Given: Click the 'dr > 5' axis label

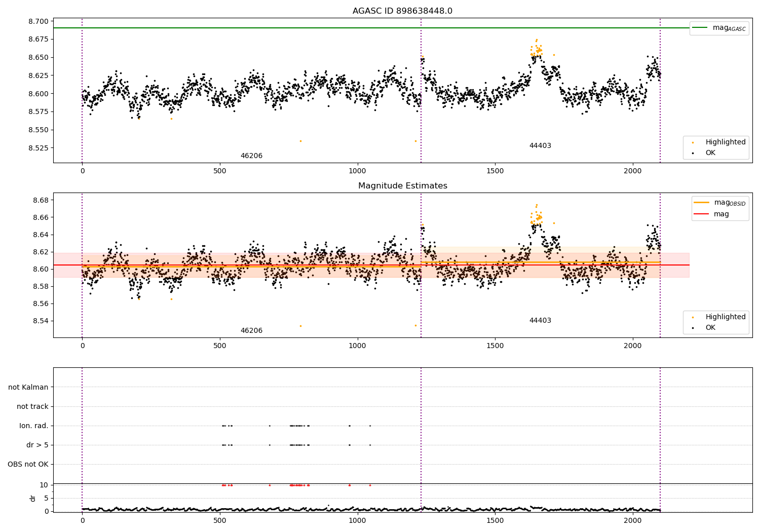Looking at the screenshot, I should [x=37, y=445].
